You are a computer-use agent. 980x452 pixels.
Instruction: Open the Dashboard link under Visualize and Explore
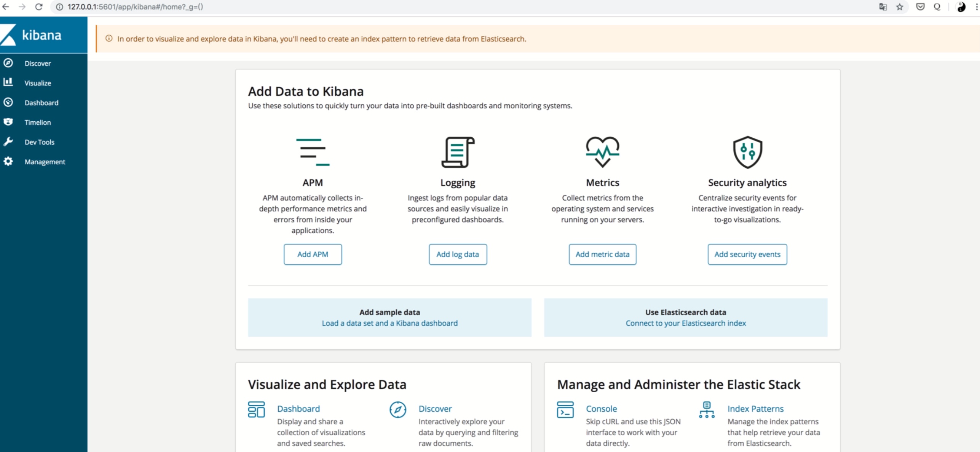pos(298,409)
